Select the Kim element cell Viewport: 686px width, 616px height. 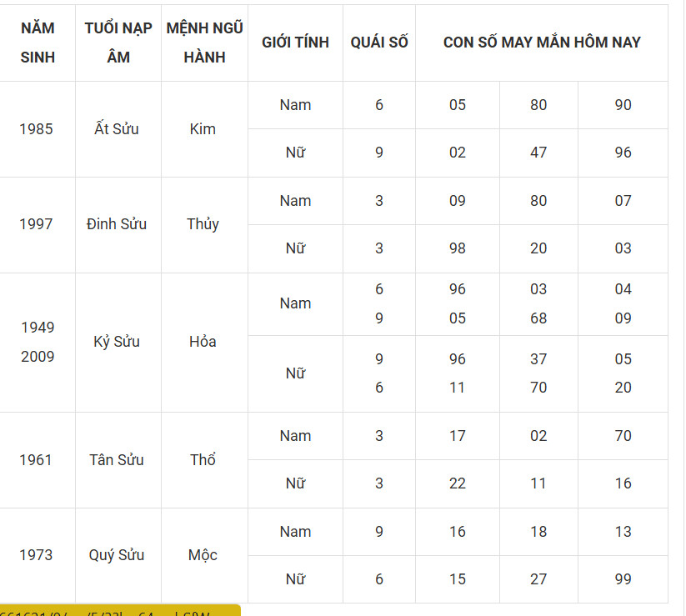203,129
